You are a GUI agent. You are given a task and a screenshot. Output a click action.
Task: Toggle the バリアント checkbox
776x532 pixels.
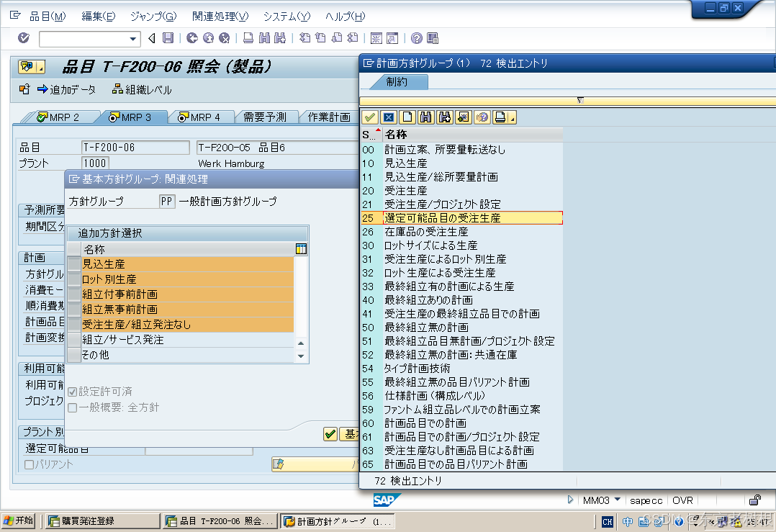[30, 465]
